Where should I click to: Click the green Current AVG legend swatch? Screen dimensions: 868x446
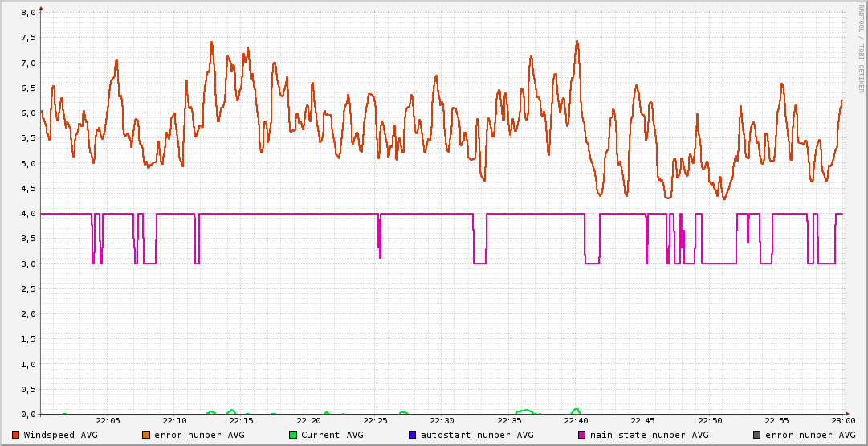293,435
